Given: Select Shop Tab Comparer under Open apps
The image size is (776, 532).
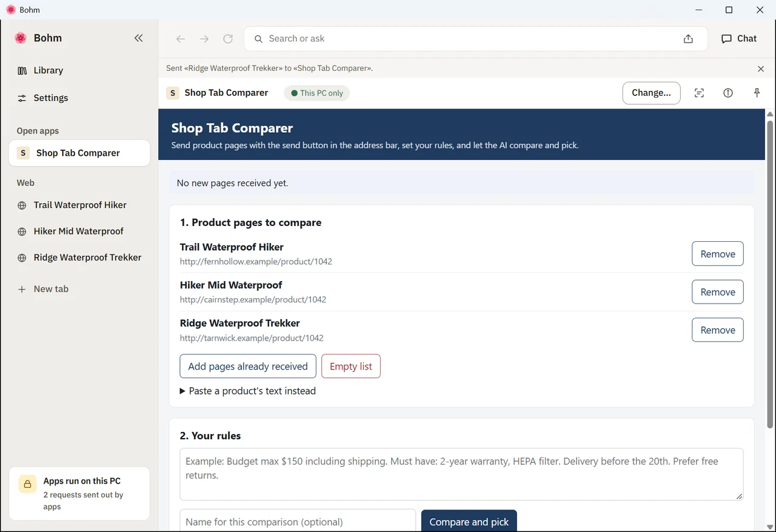Looking at the screenshot, I should pos(79,153).
